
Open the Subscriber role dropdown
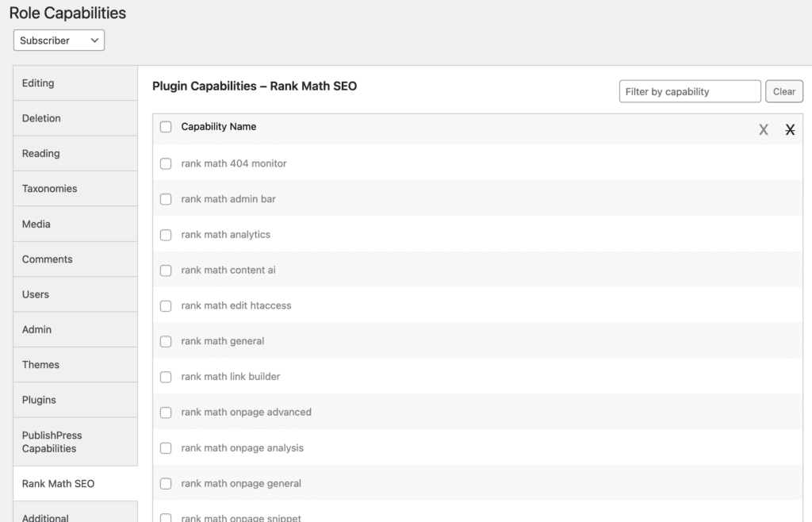(x=58, y=40)
